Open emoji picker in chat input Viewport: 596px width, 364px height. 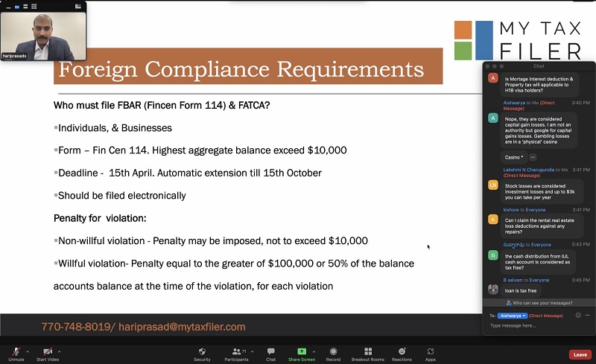coord(578,316)
